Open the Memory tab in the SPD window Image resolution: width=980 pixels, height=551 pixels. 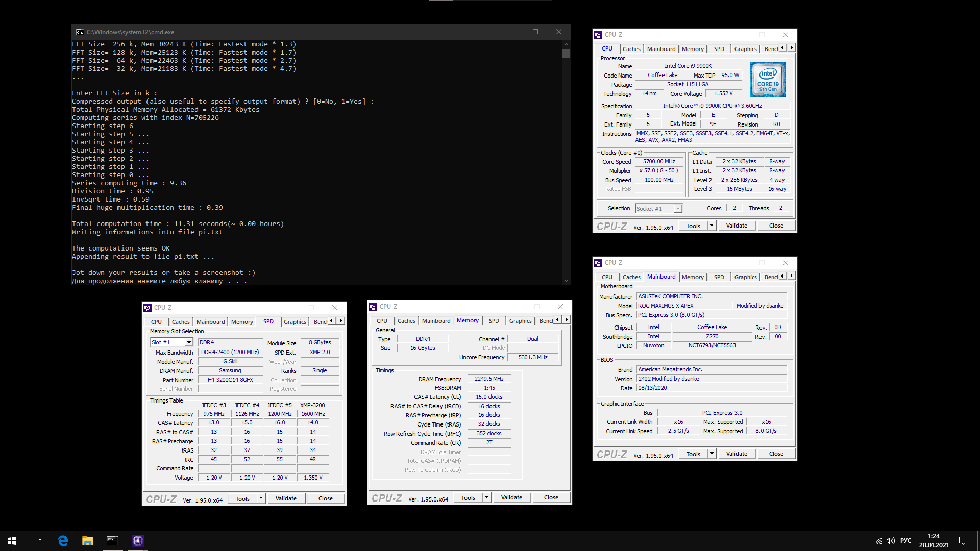coord(242,322)
